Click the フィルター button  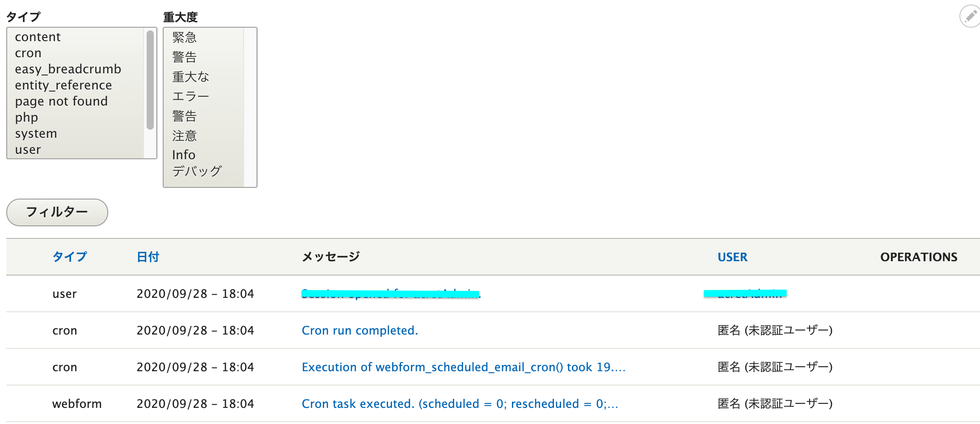[57, 212]
